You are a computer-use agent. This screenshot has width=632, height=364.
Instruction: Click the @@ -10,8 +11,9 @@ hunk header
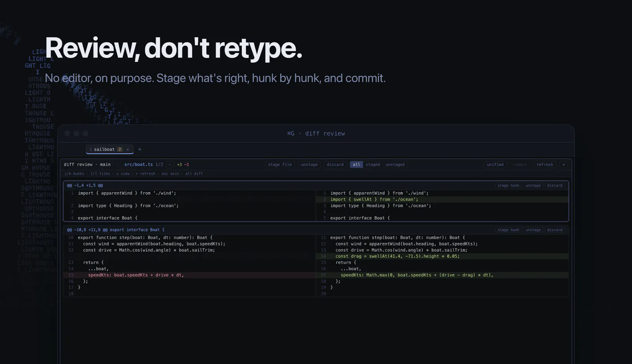pyautogui.click(x=116, y=230)
